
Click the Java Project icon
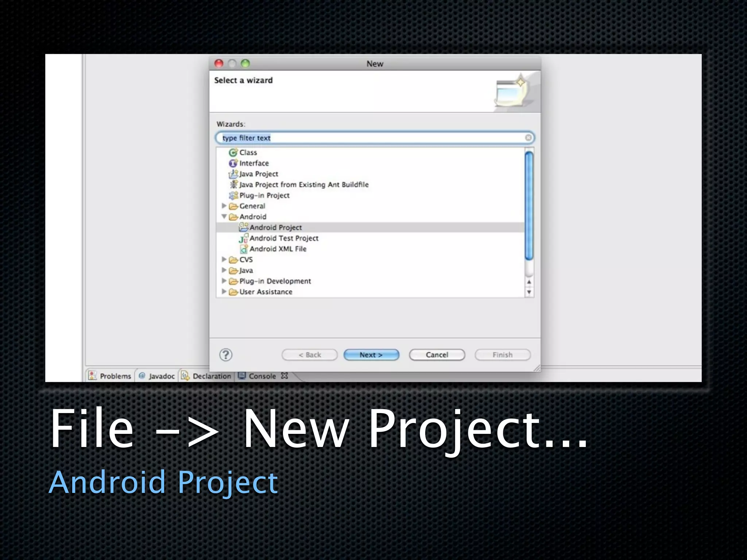click(x=233, y=174)
